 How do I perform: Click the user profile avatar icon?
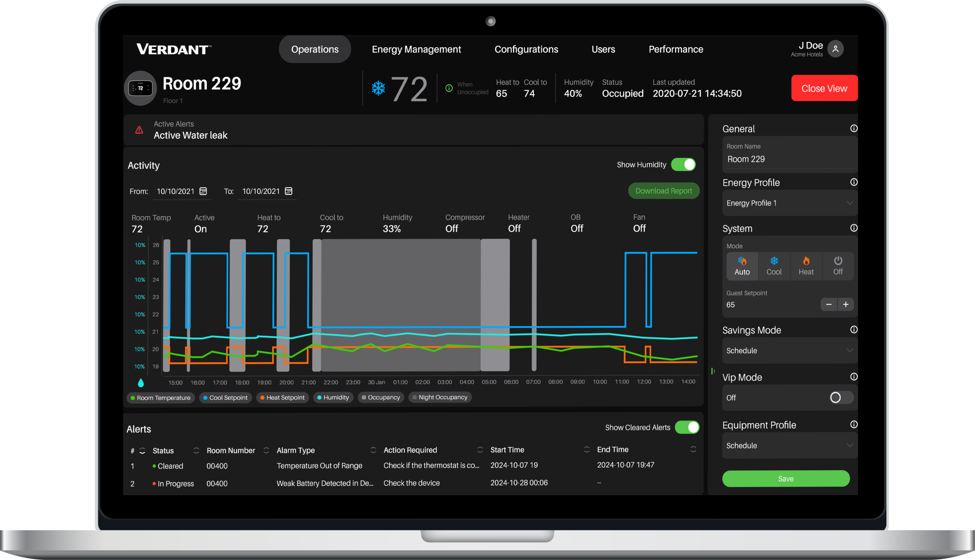click(x=835, y=49)
